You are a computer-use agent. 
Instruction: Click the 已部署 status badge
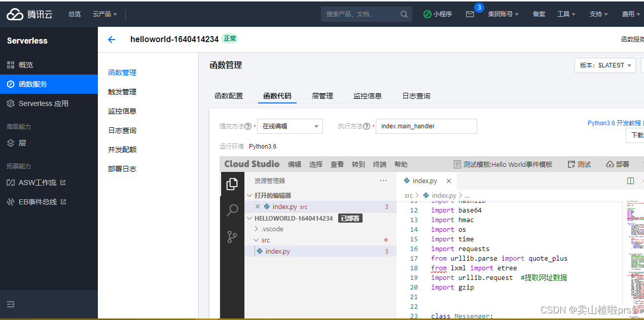350,219
